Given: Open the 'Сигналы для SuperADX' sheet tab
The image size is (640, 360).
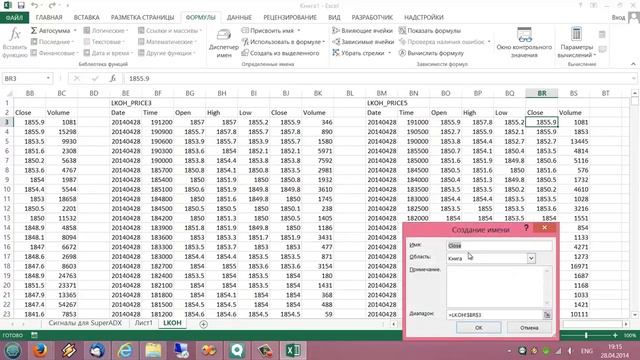Looking at the screenshot, I should click(85, 323).
